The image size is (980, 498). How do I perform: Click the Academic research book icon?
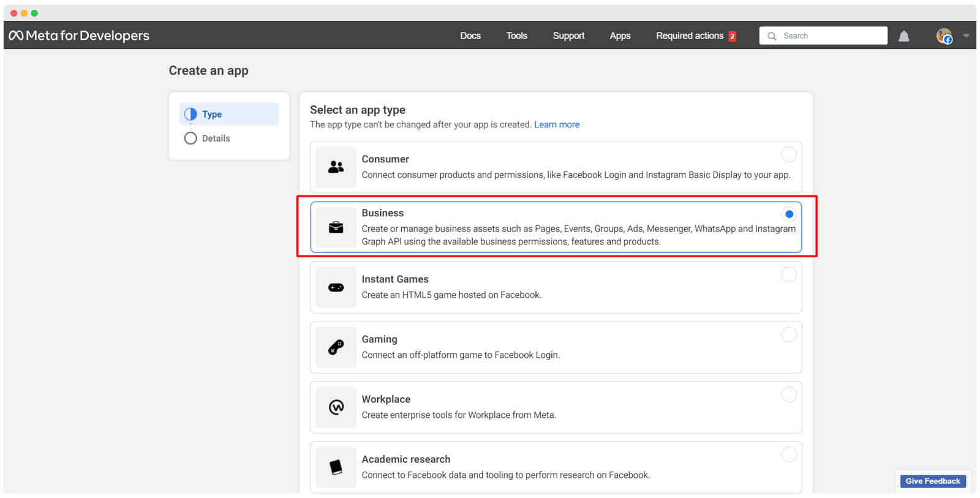click(x=336, y=467)
